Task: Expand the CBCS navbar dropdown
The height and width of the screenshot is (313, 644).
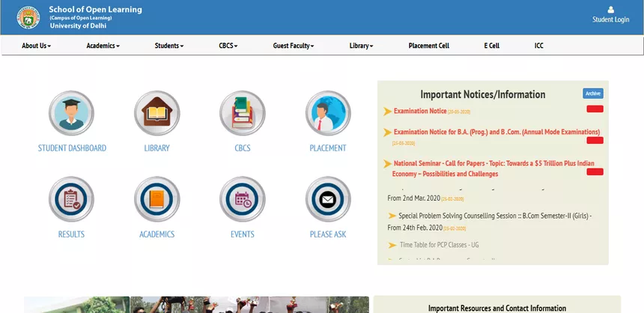Action: pos(228,46)
